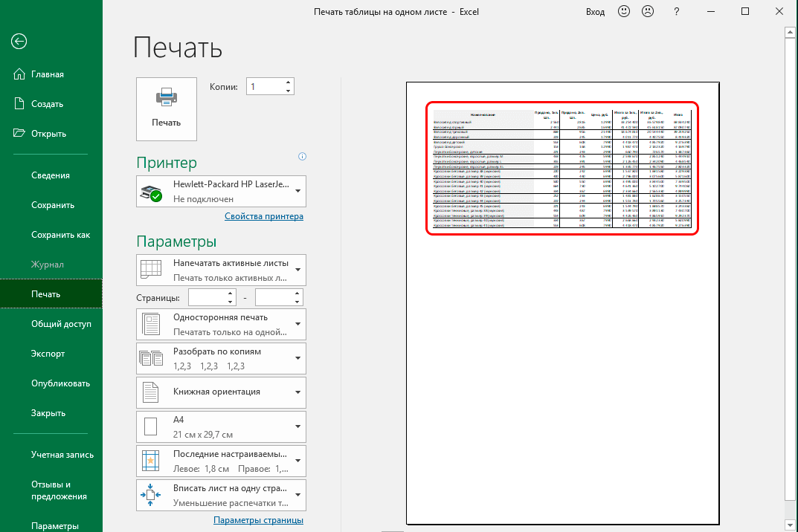Choose Закрыть in the sidebar
The image size is (798, 532).
click(51, 413)
